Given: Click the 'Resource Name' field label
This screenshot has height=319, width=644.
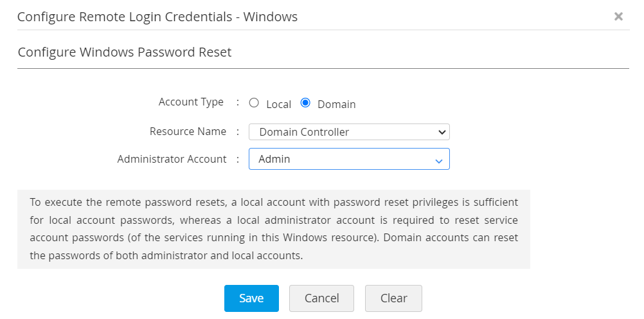Looking at the screenshot, I should [188, 132].
